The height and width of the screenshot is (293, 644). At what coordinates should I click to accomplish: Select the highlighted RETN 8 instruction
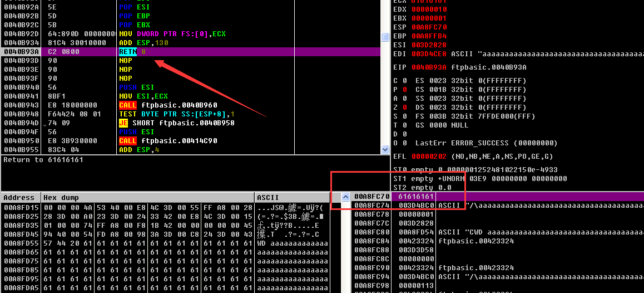(132, 52)
